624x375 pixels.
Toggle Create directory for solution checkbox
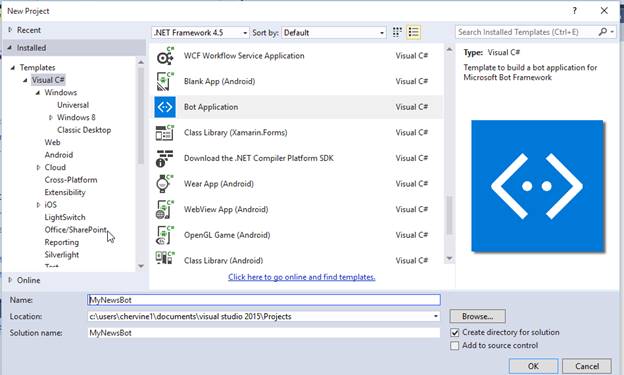coord(454,332)
